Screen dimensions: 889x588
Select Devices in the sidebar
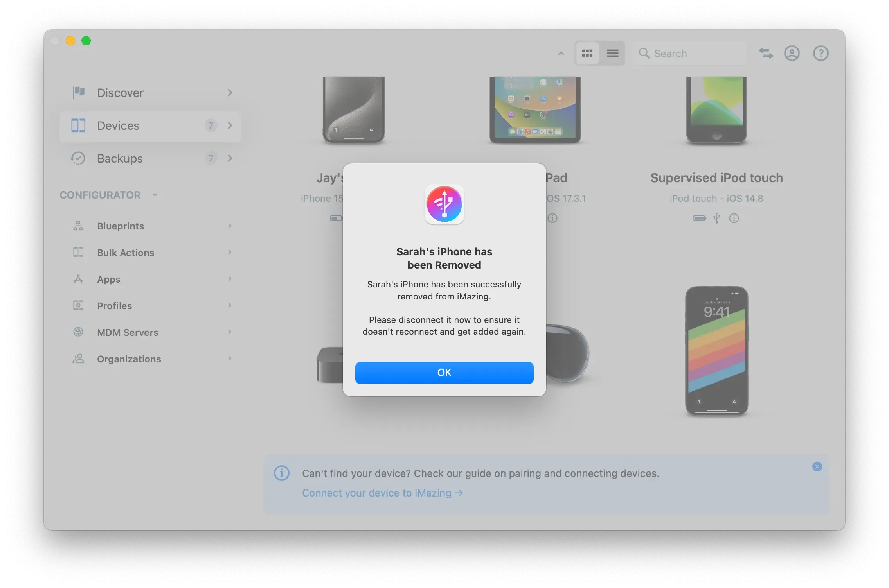point(118,125)
